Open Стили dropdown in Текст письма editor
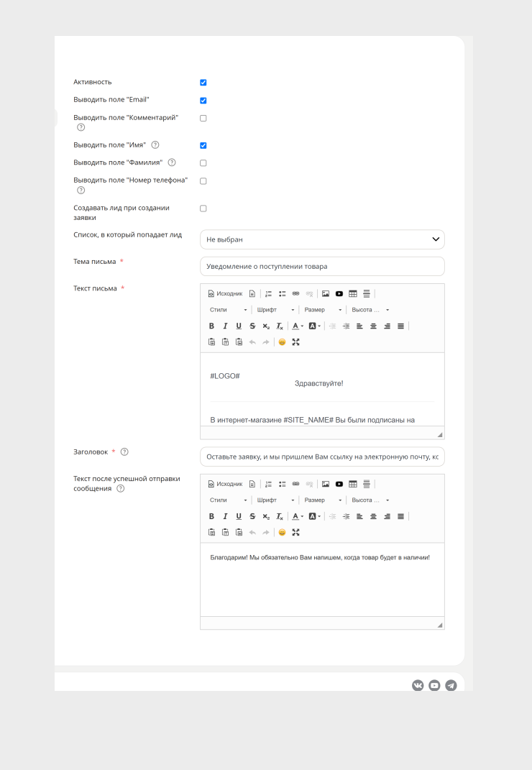532x770 pixels. [x=228, y=310]
